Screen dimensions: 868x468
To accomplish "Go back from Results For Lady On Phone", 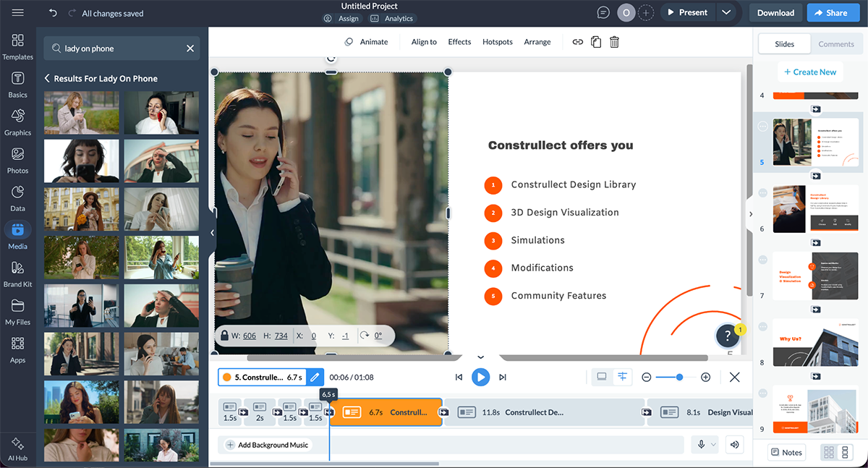I will point(47,78).
